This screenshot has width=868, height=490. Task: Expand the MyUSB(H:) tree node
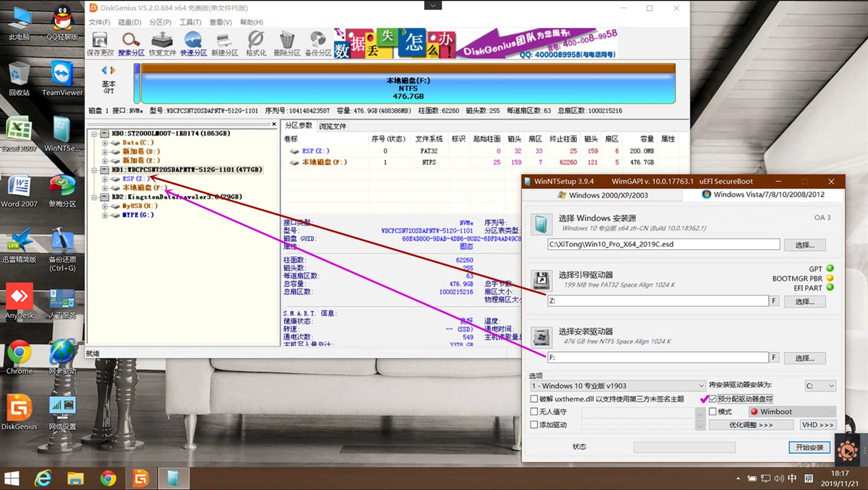click(105, 206)
